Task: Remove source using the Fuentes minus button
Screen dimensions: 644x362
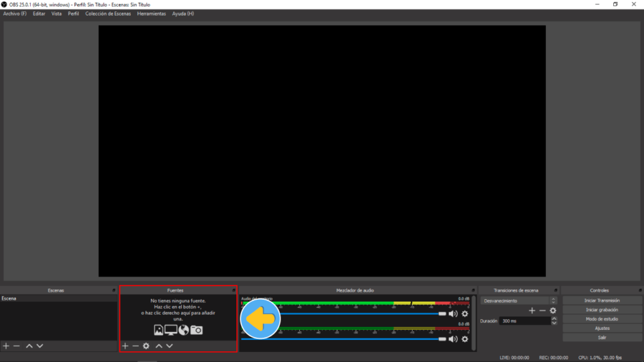Action: [x=135, y=346]
